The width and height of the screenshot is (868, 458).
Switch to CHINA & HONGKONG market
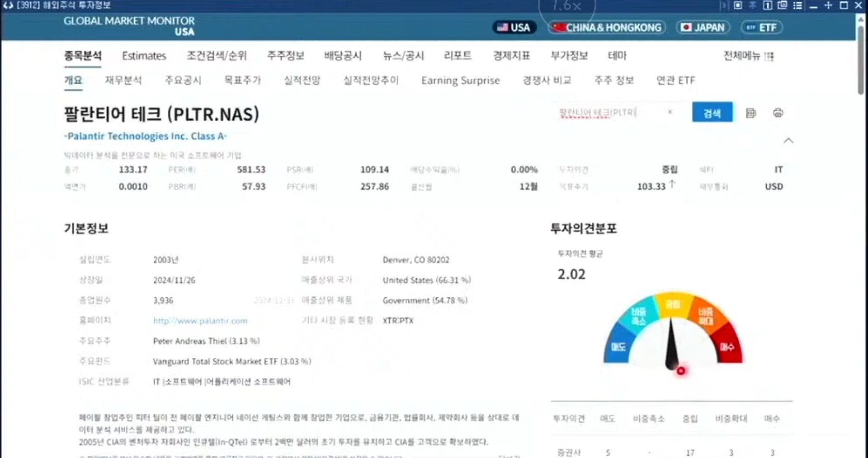607,28
